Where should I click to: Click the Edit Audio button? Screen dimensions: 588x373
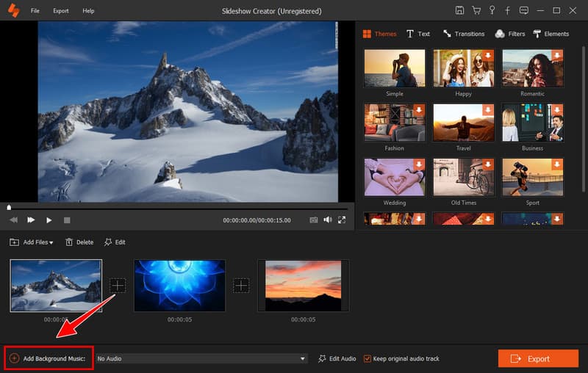pos(337,358)
